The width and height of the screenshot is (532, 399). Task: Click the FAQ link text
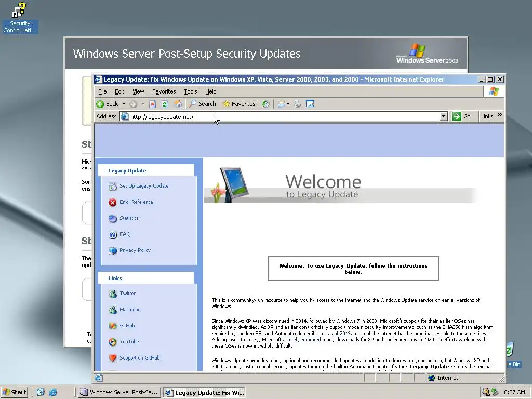pos(125,234)
